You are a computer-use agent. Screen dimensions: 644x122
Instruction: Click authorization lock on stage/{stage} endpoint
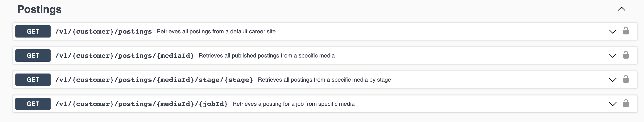(x=626, y=79)
